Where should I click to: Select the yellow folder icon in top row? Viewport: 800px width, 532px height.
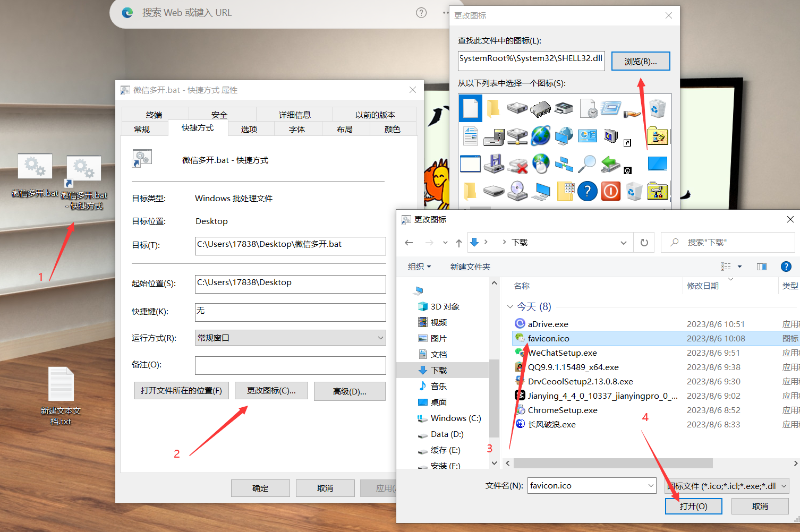(494, 108)
